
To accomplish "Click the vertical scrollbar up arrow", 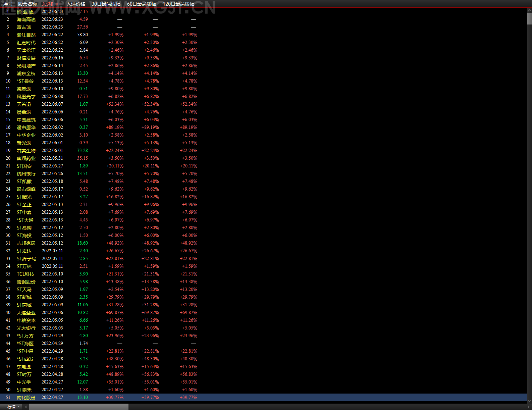I will (x=529, y=11).
